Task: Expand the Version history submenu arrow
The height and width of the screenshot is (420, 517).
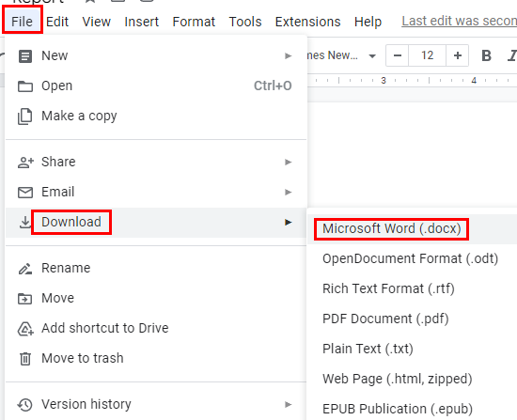Action: 289,405
